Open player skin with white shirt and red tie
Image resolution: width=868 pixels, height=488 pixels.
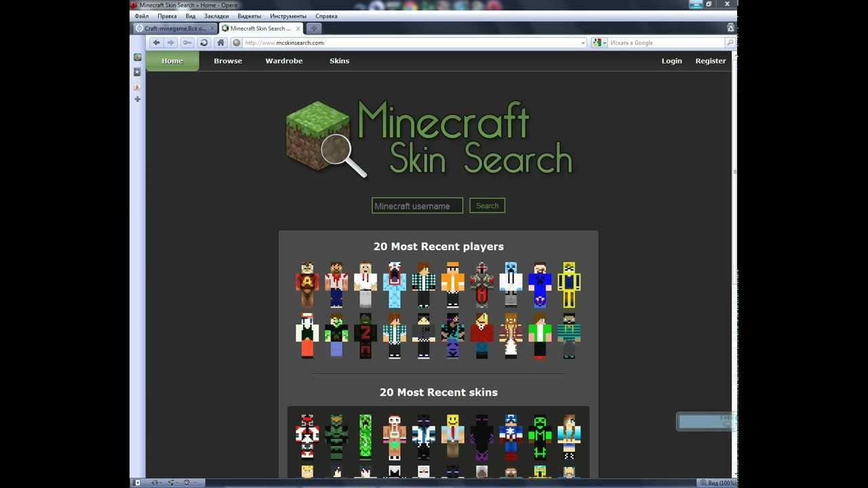[x=366, y=285]
